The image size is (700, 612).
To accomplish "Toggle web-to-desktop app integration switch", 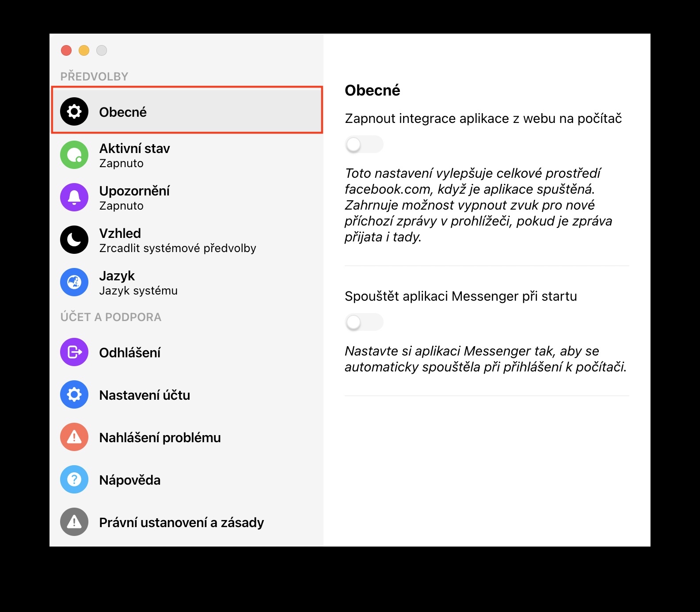I will [x=364, y=144].
